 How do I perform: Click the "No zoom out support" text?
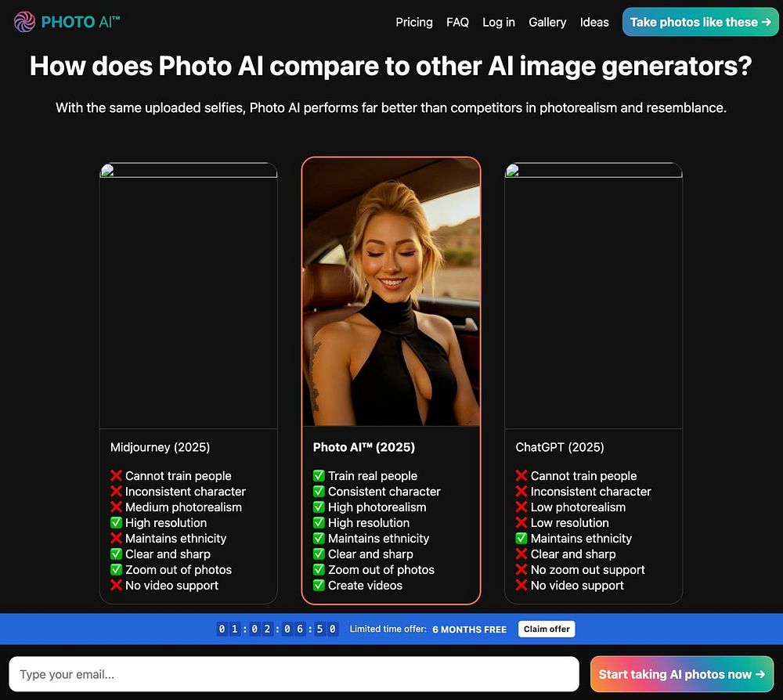(x=588, y=570)
